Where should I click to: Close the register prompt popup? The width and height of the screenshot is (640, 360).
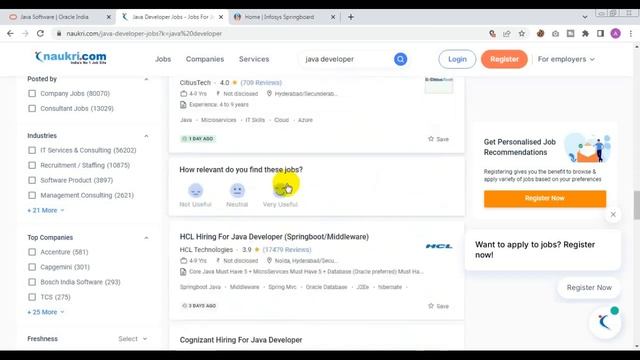613,214
